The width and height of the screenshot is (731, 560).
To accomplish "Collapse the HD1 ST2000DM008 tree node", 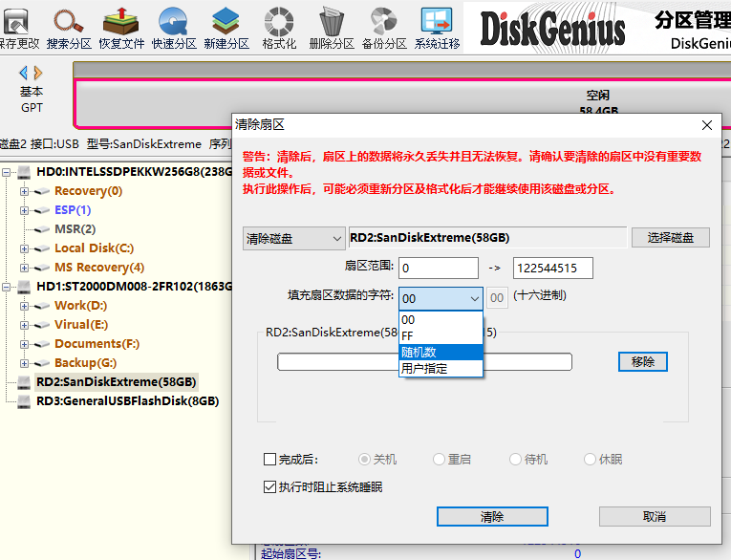I will [7, 287].
